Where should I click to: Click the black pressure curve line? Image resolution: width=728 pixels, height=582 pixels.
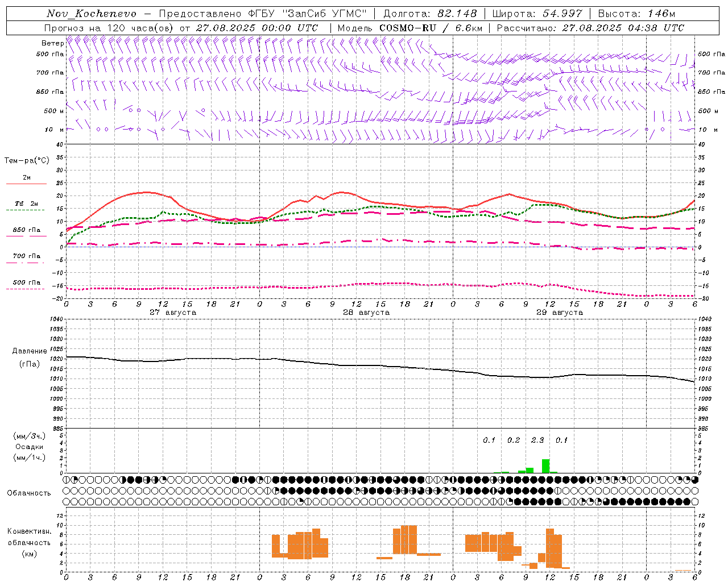pyautogui.click(x=380, y=365)
